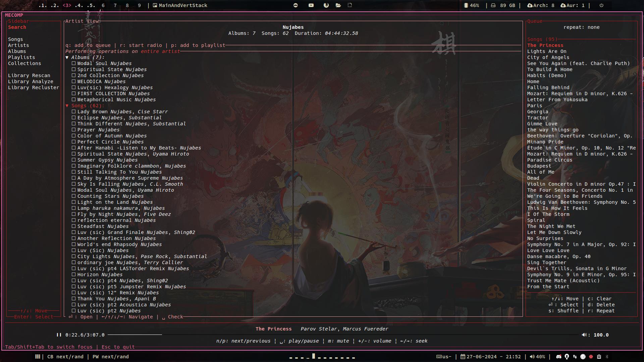Collapse the Albums (7) tree section

click(x=67, y=57)
